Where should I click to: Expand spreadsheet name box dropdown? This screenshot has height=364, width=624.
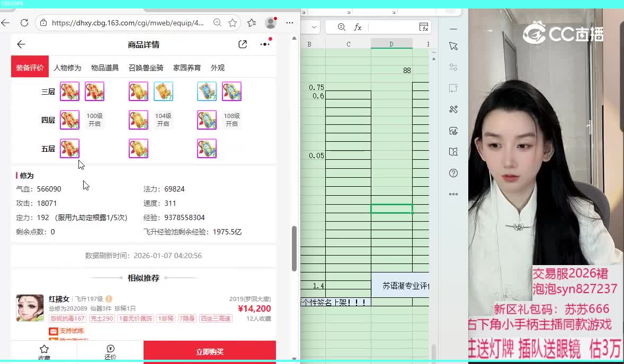tap(314, 27)
